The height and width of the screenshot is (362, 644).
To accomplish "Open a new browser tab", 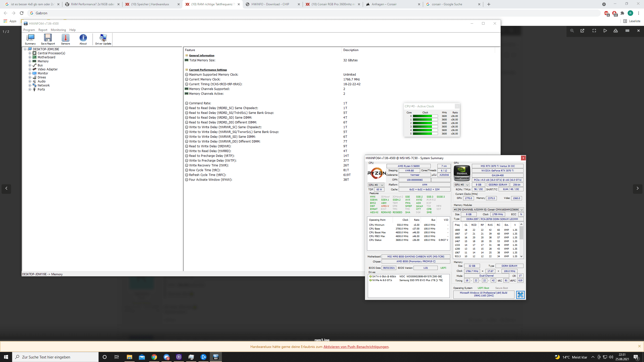I will pyautogui.click(x=489, y=4).
